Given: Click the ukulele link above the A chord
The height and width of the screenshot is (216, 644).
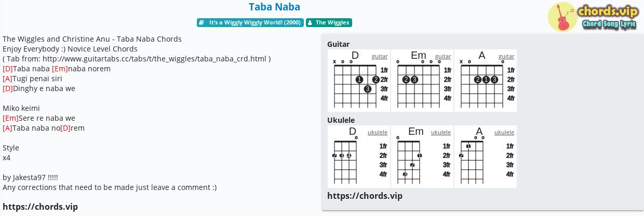Looking at the screenshot, I should click(504, 132).
